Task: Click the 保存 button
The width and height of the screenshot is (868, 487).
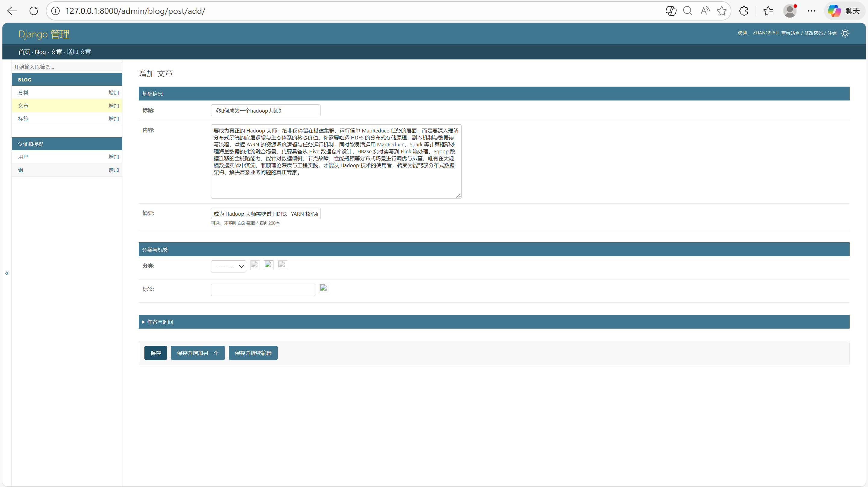Action: tap(155, 353)
